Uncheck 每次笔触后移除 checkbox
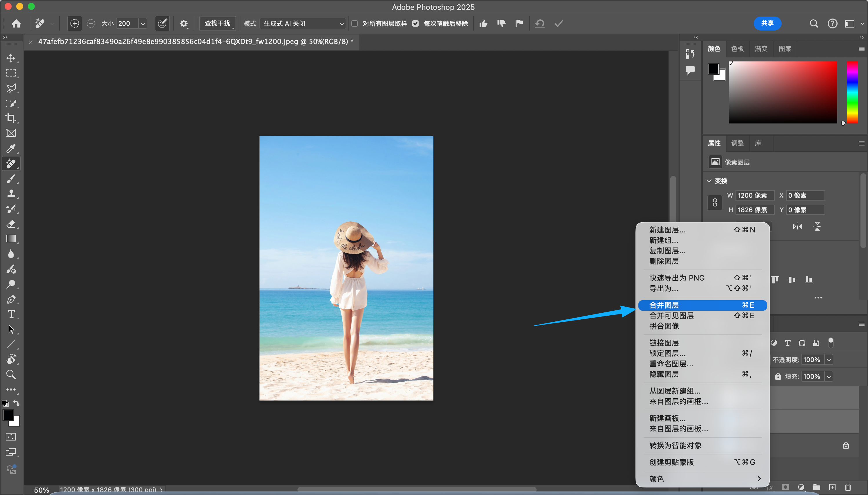Viewport: 868px width, 495px height. 415,23
